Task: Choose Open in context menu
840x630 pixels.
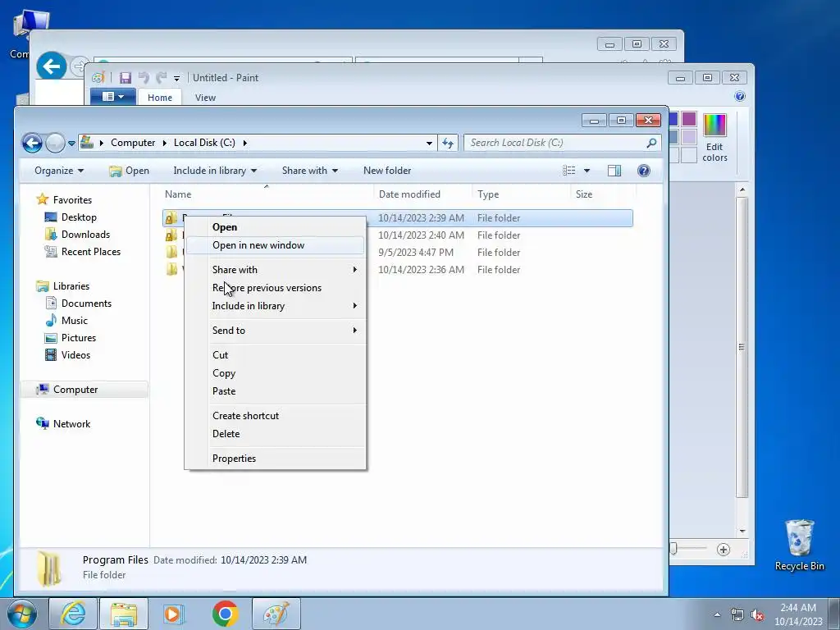Action: (x=276, y=227)
